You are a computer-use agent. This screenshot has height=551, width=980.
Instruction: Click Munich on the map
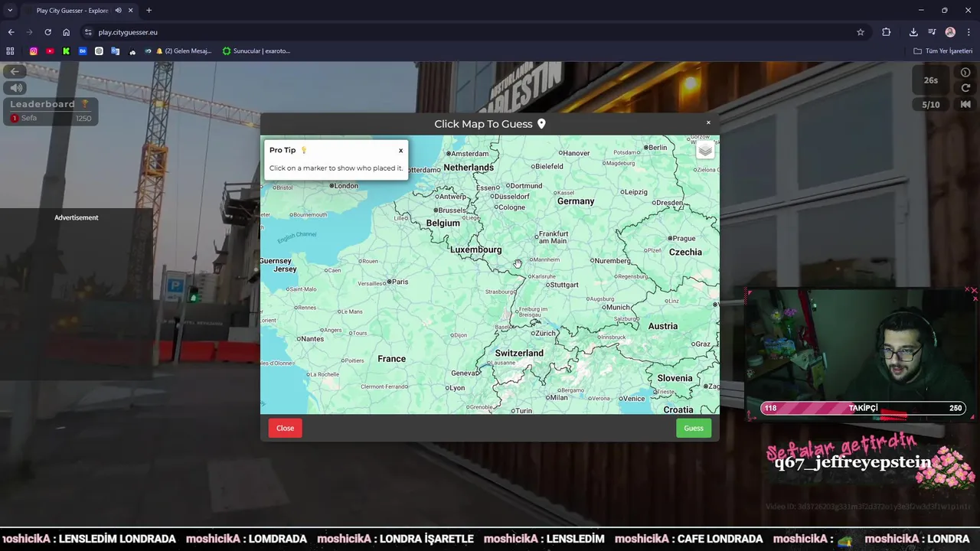614,307
